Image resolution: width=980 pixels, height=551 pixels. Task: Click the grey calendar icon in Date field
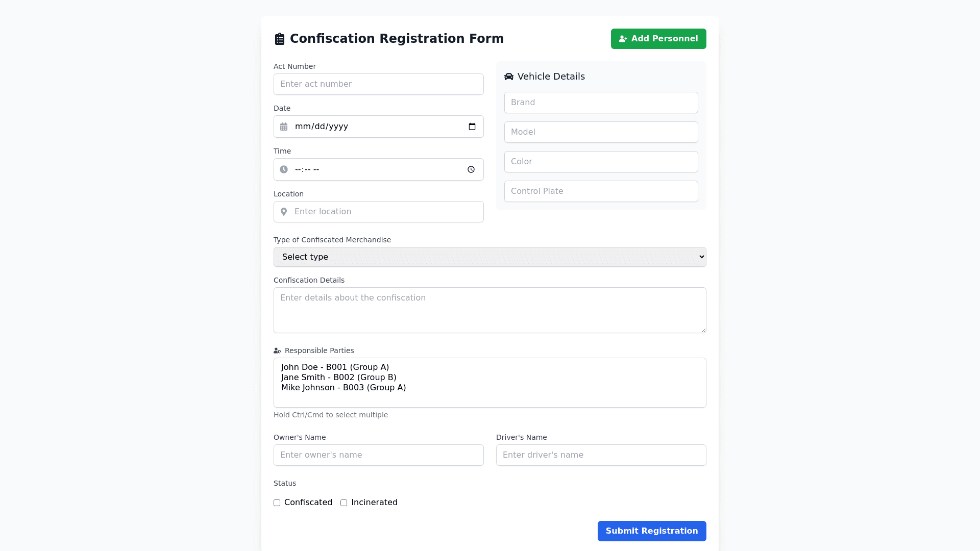pos(284,127)
